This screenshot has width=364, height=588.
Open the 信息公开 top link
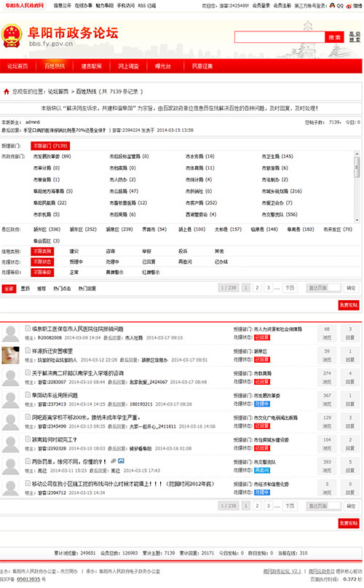click(62, 6)
